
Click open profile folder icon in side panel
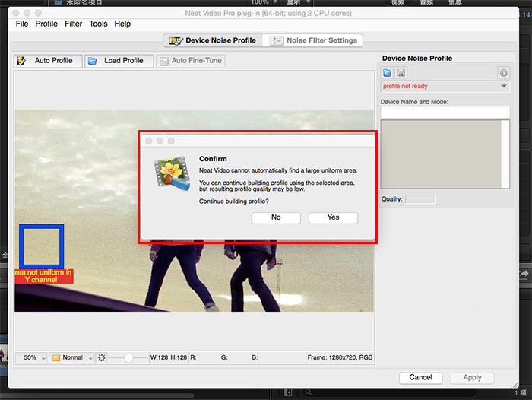coord(387,73)
